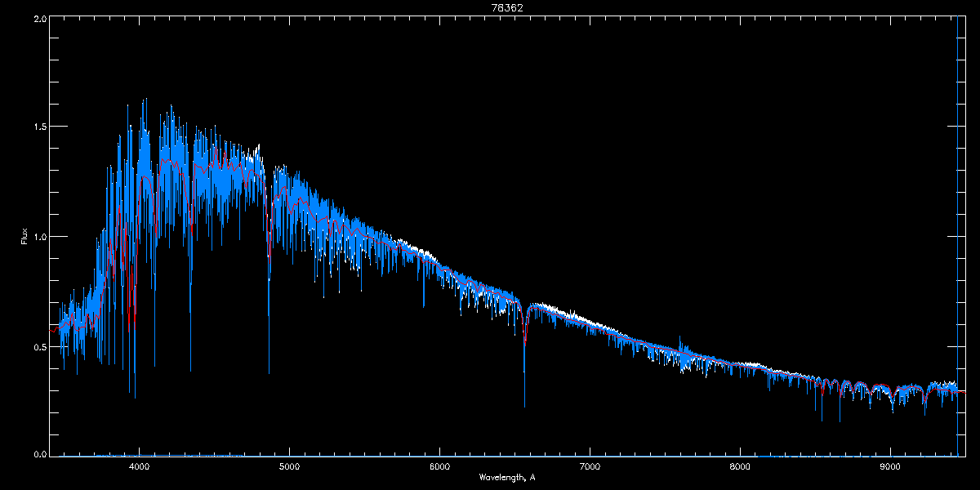Viewport: 980px width, 490px height.
Task: Click the 8000 wavelength tick label
Action: (740, 466)
